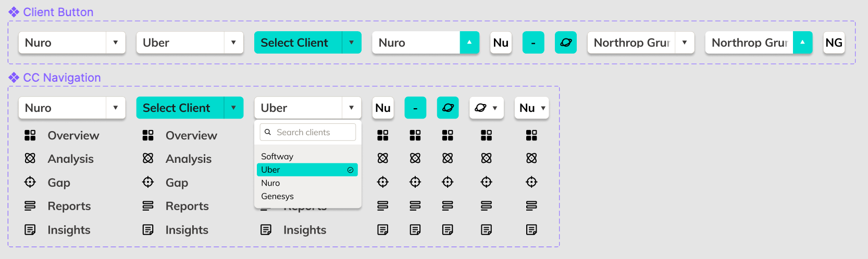Viewport: 868px width, 259px height.
Task: Click Analysis atom icon under the arrowless Nu button
Action: [x=383, y=158]
